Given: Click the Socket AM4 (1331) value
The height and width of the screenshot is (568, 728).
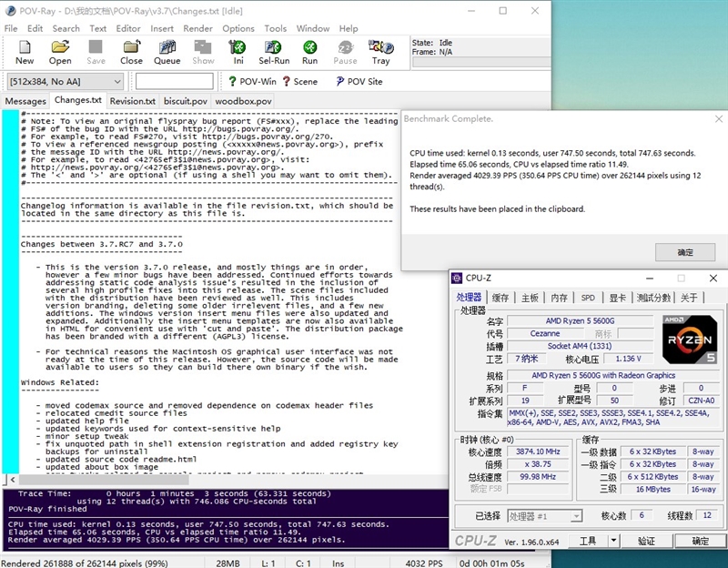Looking at the screenshot, I should 580,346.
